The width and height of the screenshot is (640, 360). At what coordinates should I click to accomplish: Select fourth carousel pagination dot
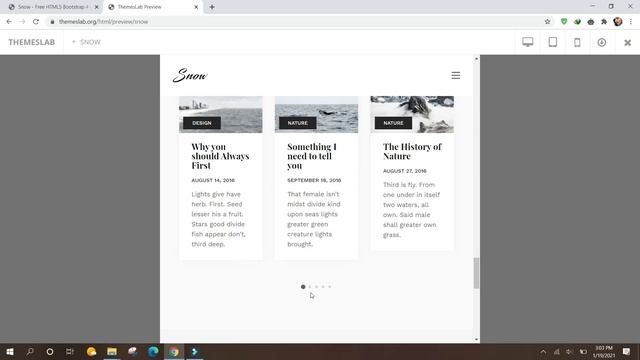pos(323,287)
